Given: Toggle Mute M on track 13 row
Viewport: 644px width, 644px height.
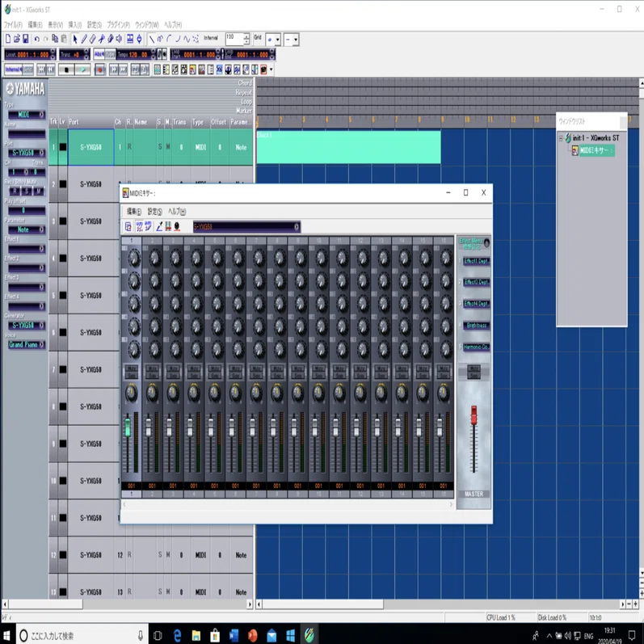Looking at the screenshot, I should 168,591.
